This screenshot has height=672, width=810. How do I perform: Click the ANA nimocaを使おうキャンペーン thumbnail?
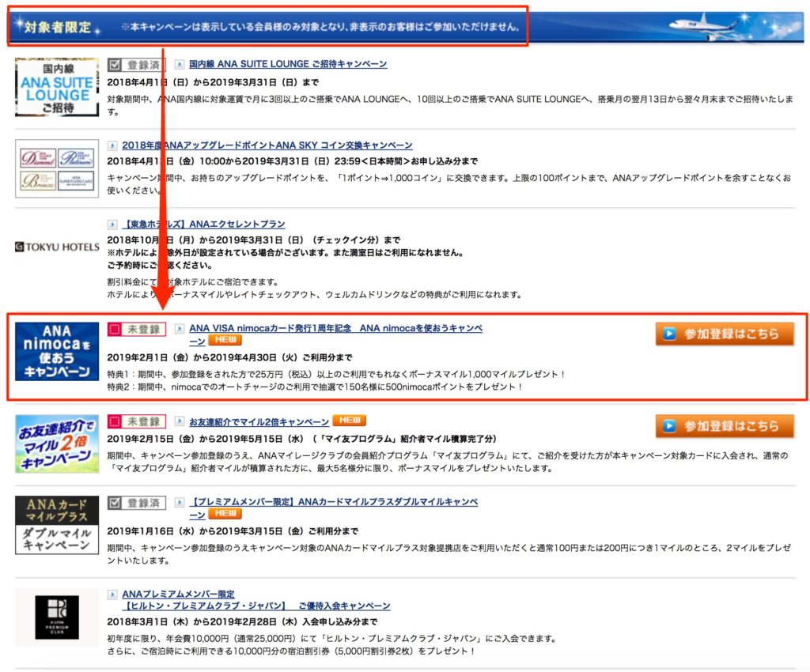pyautogui.click(x=57, y=352)
